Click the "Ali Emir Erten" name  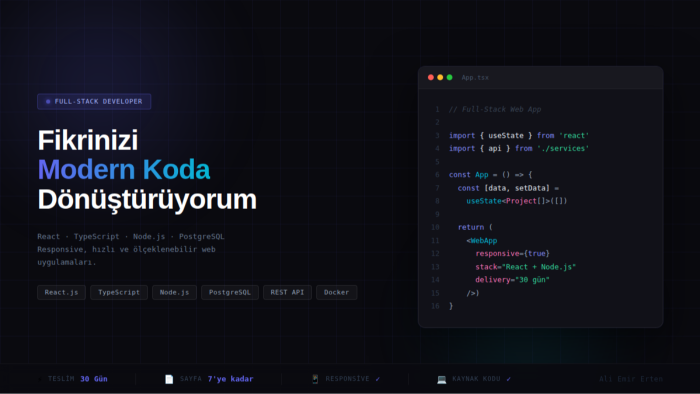coord(631,379)
